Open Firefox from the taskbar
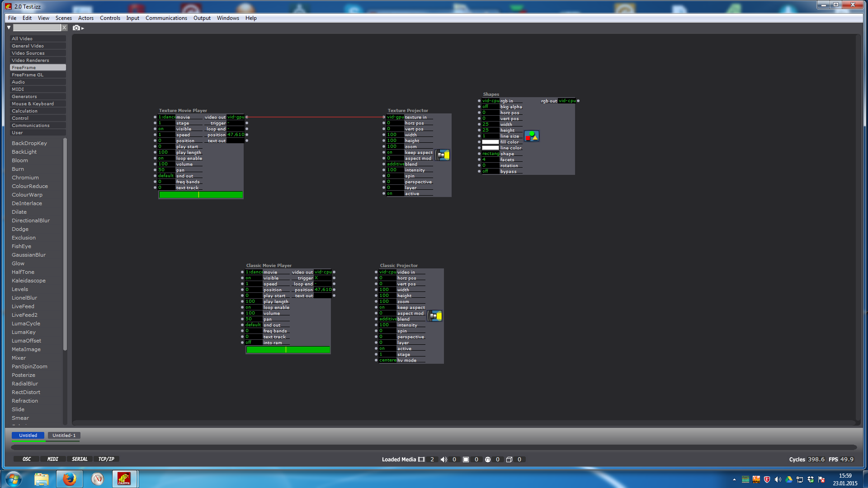The image size is (868, 488). point(69,479)
